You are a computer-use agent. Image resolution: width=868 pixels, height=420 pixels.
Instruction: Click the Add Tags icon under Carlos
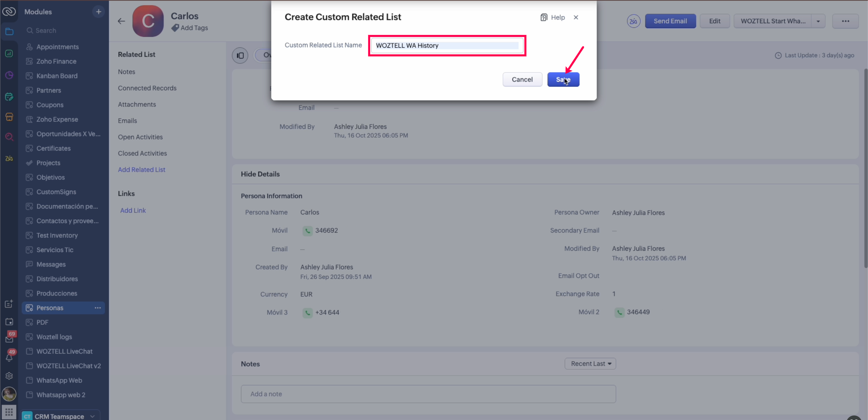coord(175,28)
